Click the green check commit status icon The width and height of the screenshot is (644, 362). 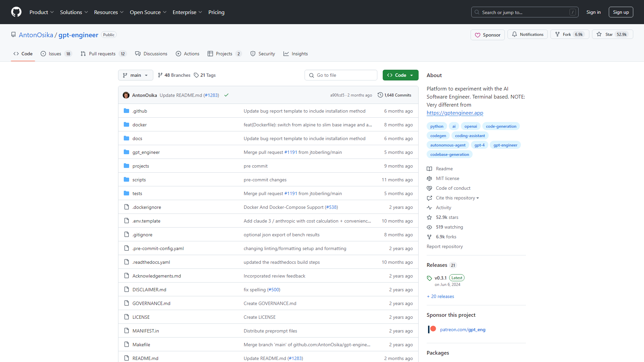226,95
